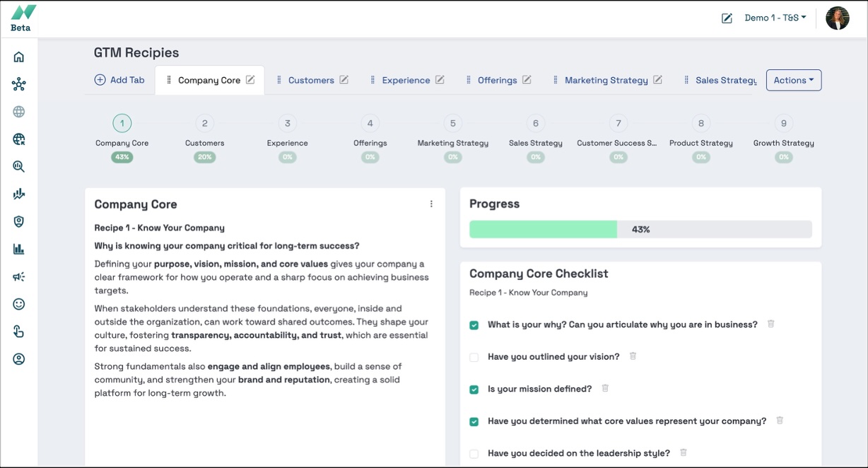Open the Actions dropdown
The height and width of the screenshot is (468, 868).
pos(793,80)
